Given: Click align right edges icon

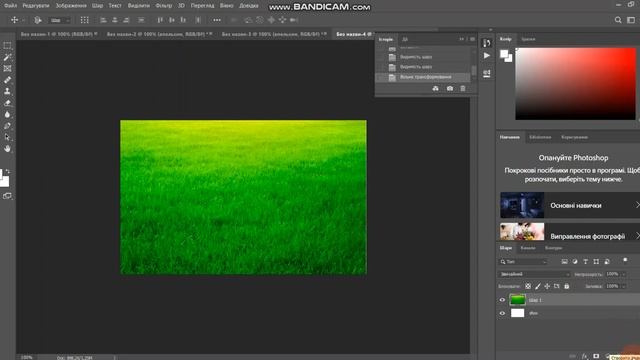Looking at the screenshot, I should tap(126, 20).
